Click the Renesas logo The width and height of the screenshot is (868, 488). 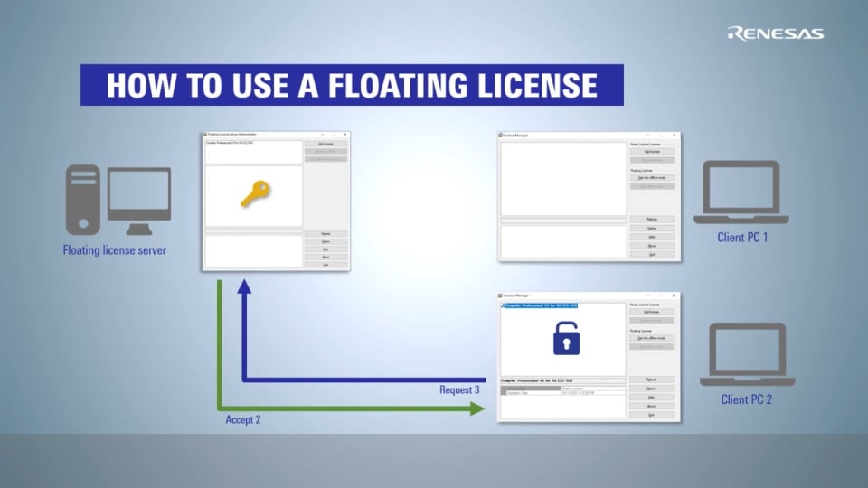pos(776,33)
